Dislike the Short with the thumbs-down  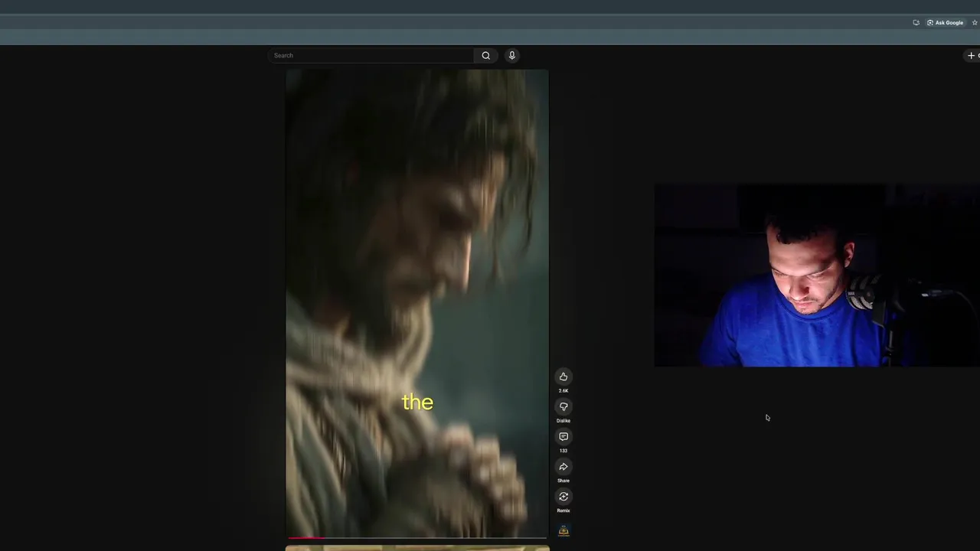pos(563,406)
